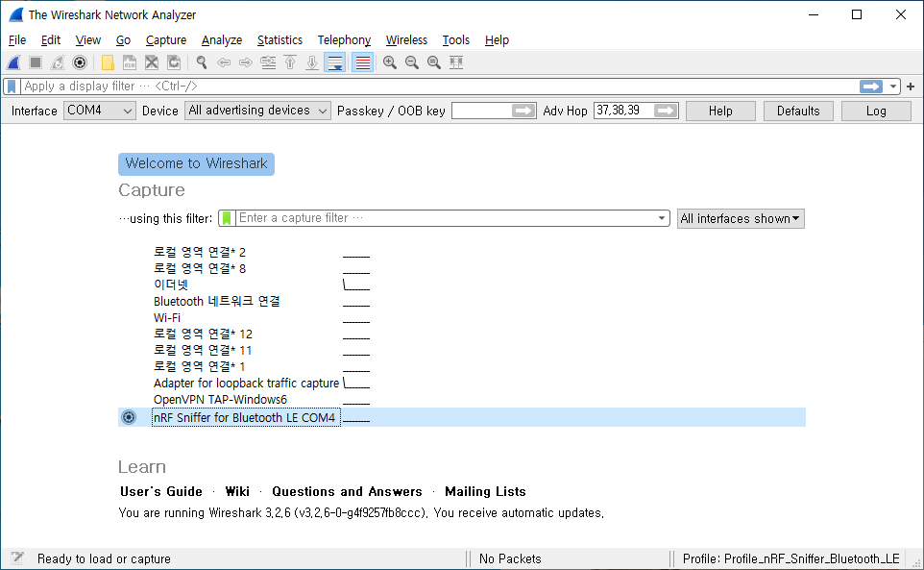Select Bluetooth 네트워크 연결 interface
This screenshot has height=570, width=924.
click(216, 301)
